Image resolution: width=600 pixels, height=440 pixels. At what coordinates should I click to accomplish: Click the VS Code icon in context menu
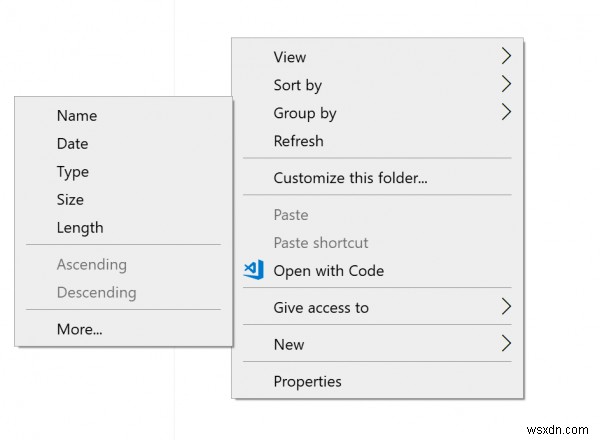coord(253,270)
